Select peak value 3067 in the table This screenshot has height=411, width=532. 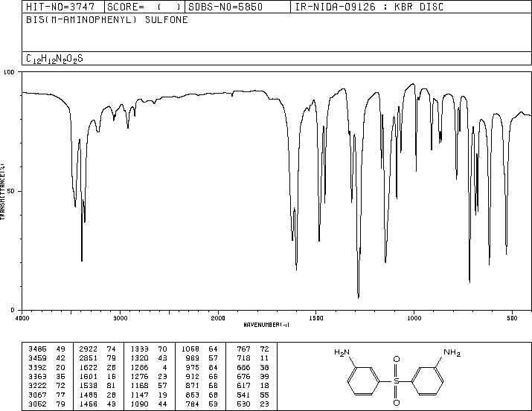(38, 395)
